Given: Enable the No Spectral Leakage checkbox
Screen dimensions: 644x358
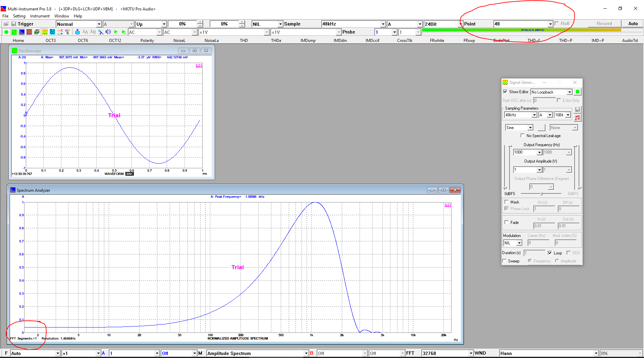Looking at the screenshot, I should click(523, 136).
